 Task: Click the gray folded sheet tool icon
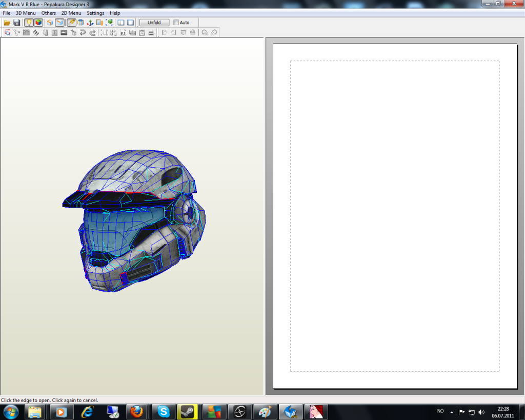click(46, 32)
